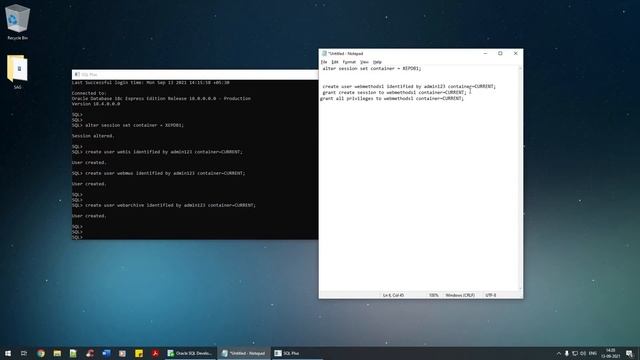640x360 pixels.
Task: Open Notepad Edit menu
Action: [335, 62]
